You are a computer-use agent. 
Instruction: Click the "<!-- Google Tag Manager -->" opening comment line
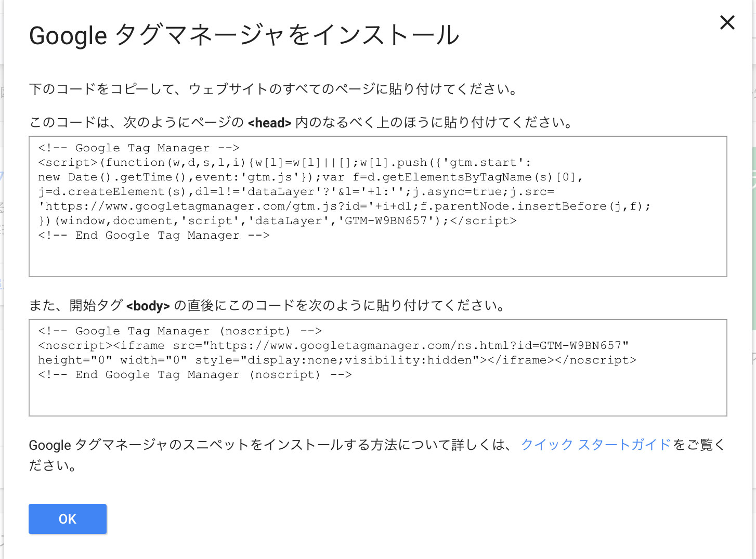click(x=139, y=148)
